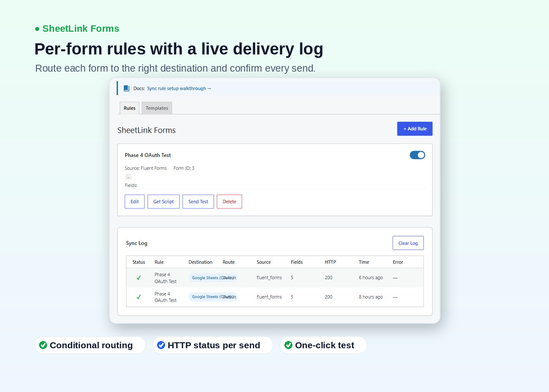Click HTTP 200 in the 8 hours ago row
Viewport: 549px width, 392px height.
[329, 297]
